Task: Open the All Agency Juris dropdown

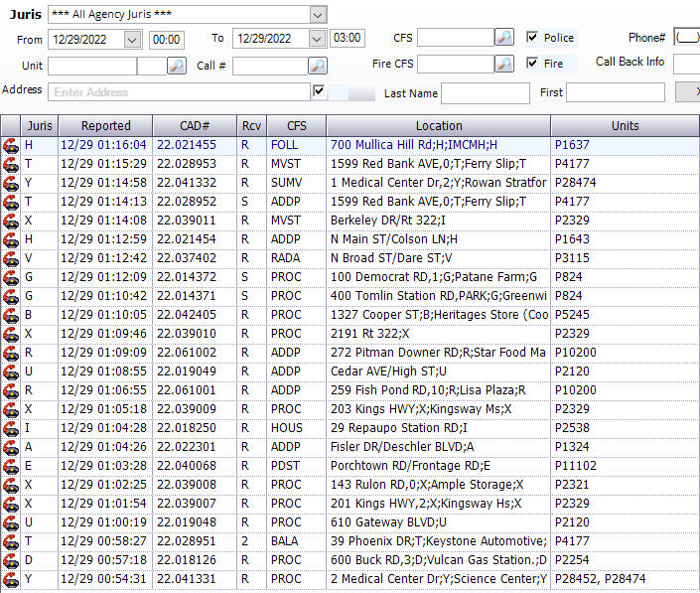Action: (318, 15)
